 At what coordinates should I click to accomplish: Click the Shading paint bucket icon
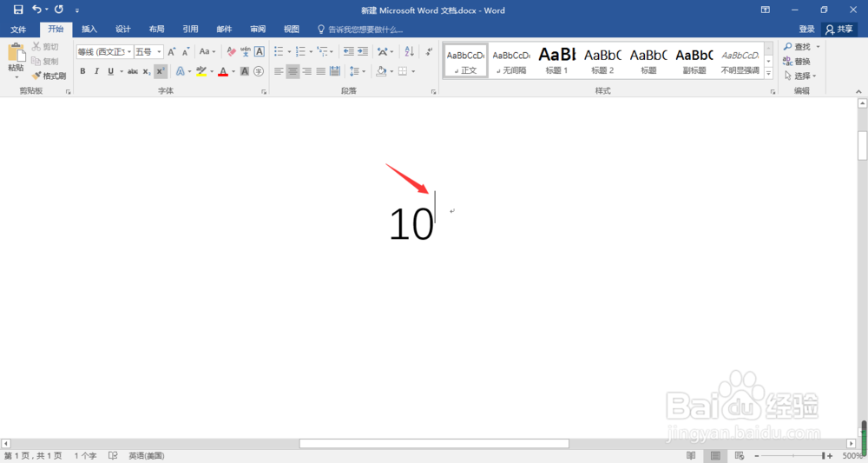(381, 71)
